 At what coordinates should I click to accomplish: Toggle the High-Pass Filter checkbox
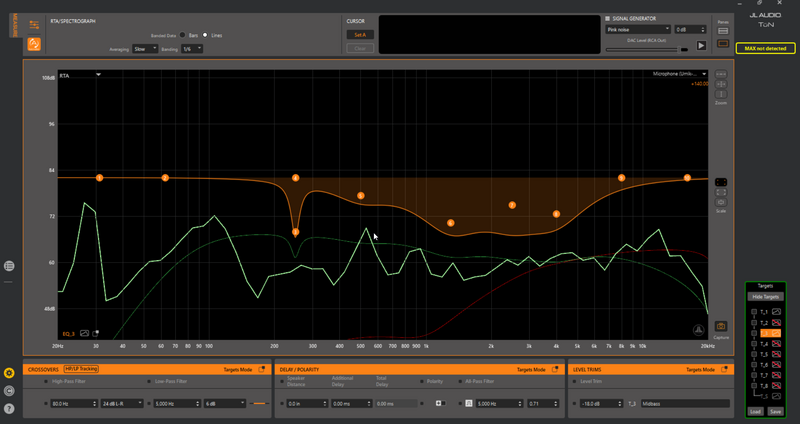pos(46,381)
